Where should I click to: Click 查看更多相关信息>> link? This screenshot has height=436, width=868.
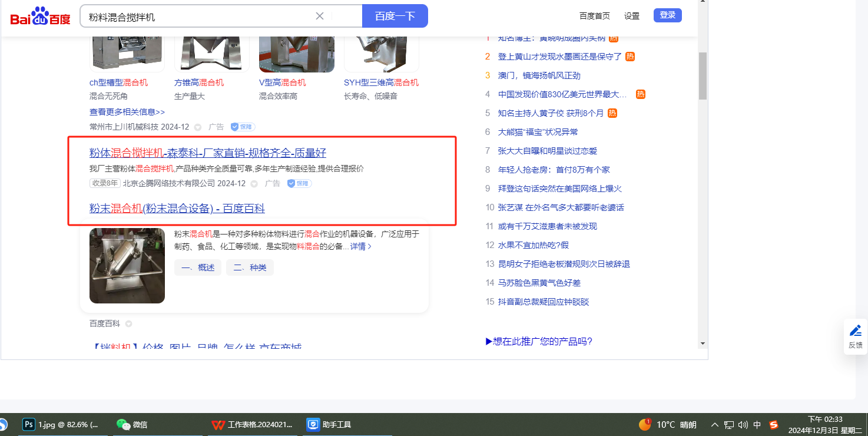click(127, 112)
